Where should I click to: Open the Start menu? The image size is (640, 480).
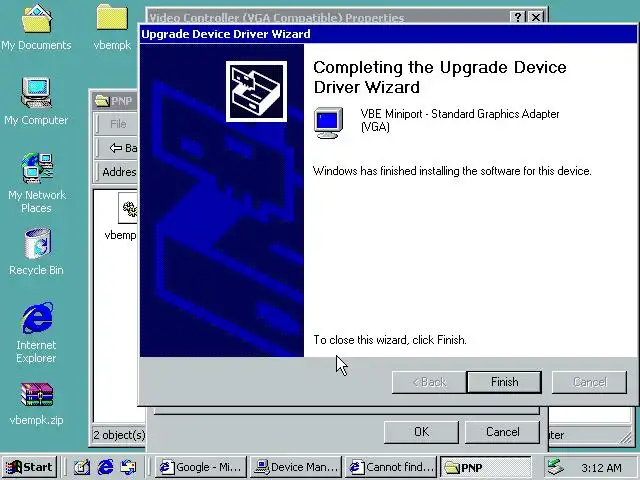click(x=29, y=467)
